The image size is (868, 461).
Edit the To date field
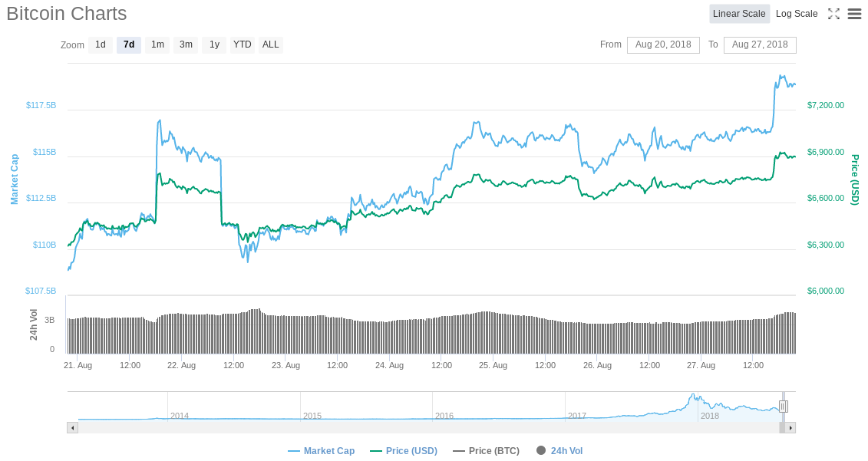(760, 44)
